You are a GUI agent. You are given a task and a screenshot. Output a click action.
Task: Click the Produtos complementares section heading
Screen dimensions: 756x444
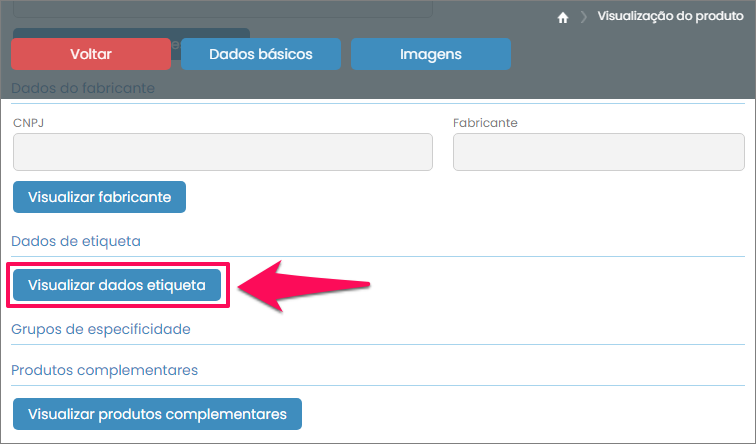[104, 370]
